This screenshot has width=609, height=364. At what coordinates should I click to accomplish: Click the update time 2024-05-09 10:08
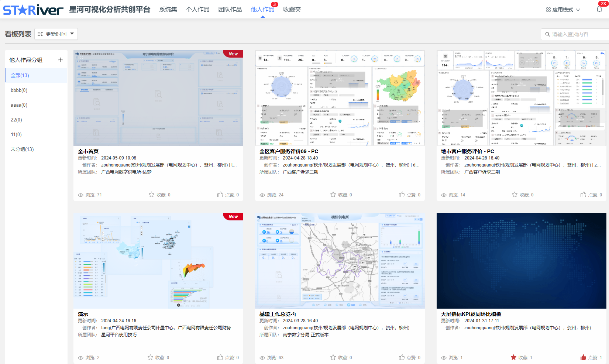119,158
